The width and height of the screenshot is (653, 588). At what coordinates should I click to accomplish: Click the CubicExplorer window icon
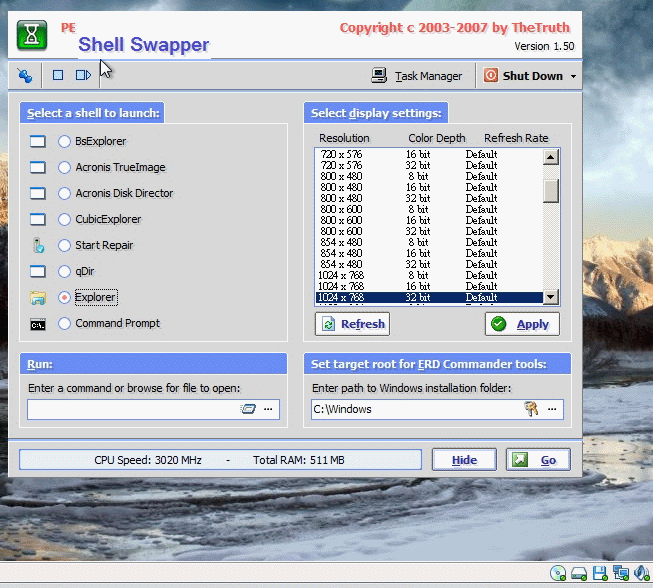pos(37,219)
